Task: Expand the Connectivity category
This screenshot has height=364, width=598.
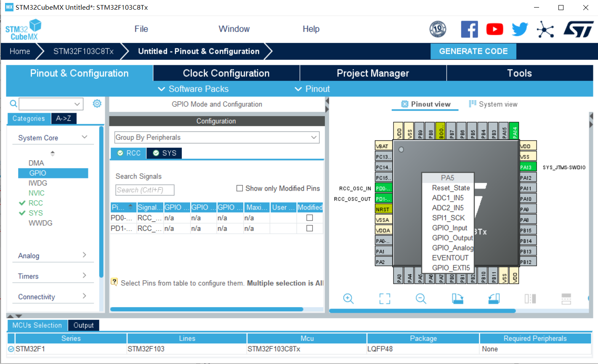Action: tap(84, 296)
